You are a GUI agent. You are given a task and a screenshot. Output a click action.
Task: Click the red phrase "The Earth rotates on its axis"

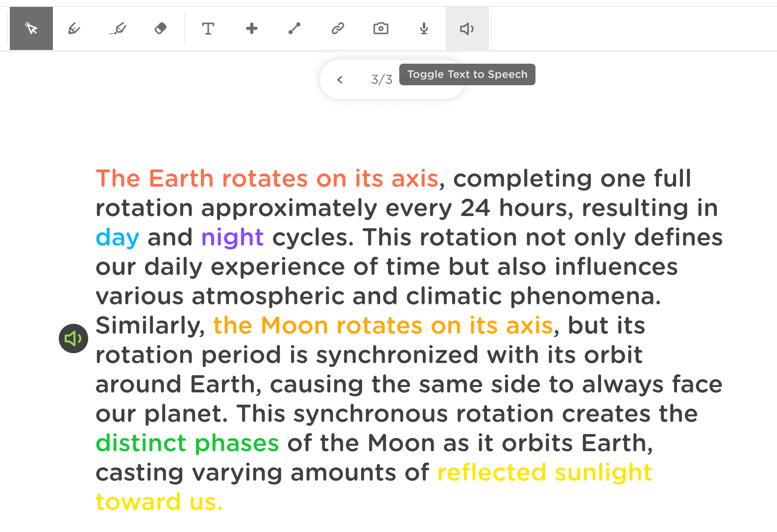[x=267, y=178]
